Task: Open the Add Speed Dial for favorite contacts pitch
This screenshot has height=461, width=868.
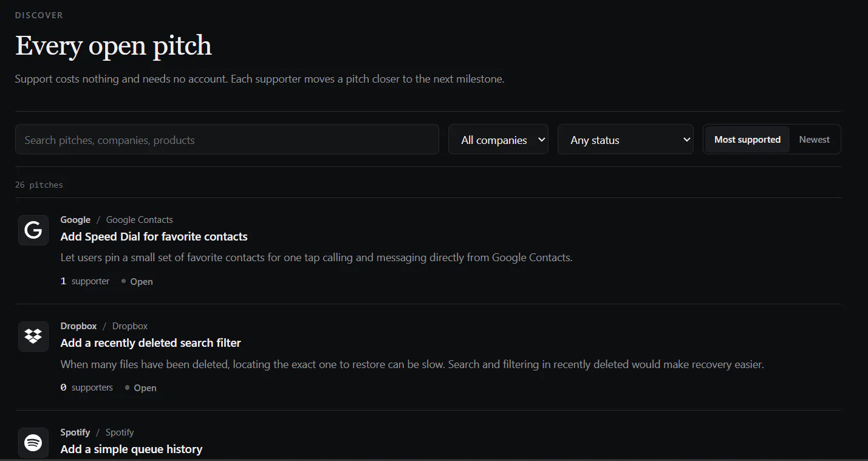Action: point(154,237)
